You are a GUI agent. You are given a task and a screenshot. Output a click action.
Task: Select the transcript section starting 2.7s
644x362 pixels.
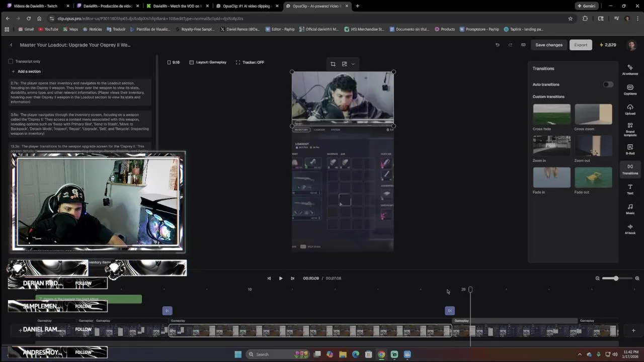80,93
